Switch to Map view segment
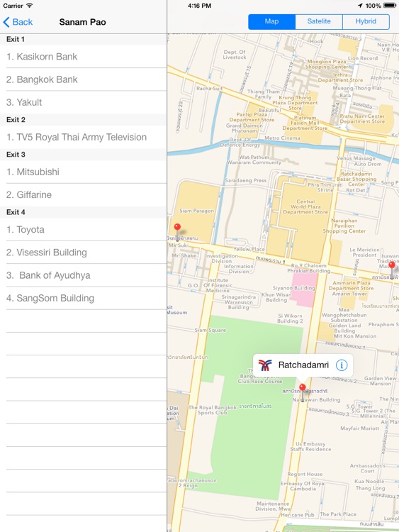This screenshot has height=532, width=399. point(272,21)
